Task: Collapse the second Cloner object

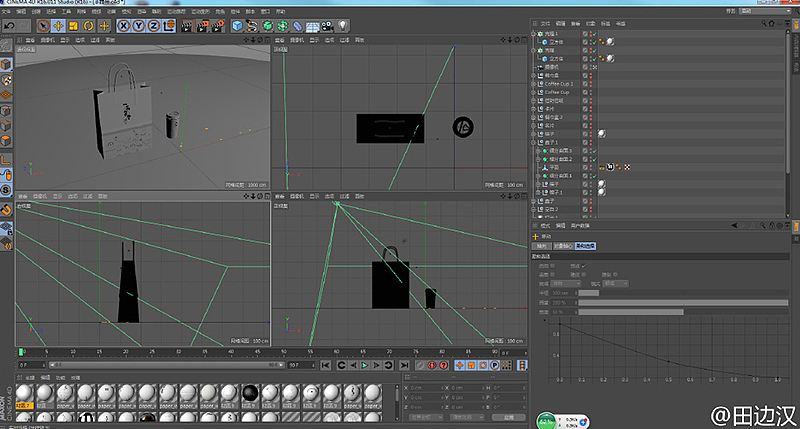Action: click(534, 51)
